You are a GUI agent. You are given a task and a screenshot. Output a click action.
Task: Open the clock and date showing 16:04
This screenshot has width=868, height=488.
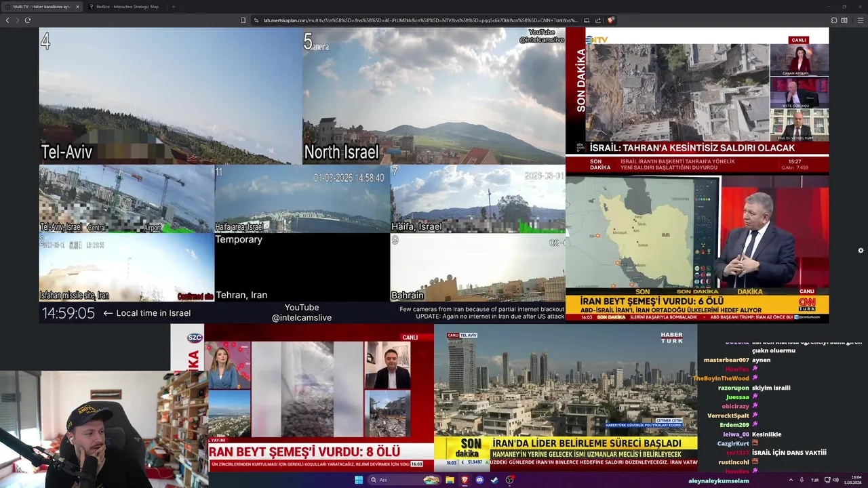coord(852,480)
